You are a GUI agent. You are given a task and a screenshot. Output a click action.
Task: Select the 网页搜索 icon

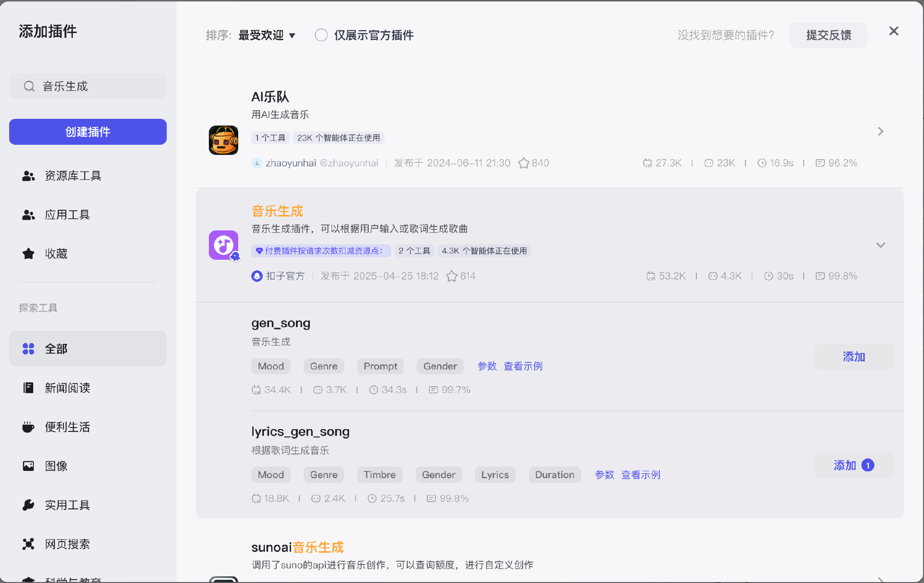(x=28, y=544)
